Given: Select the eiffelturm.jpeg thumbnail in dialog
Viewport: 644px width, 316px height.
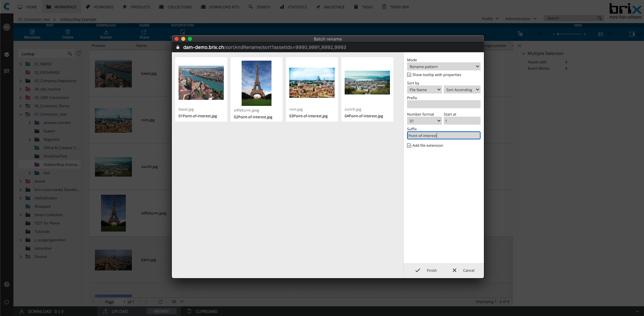Looking at the screenshot, I should pos(256,83).
